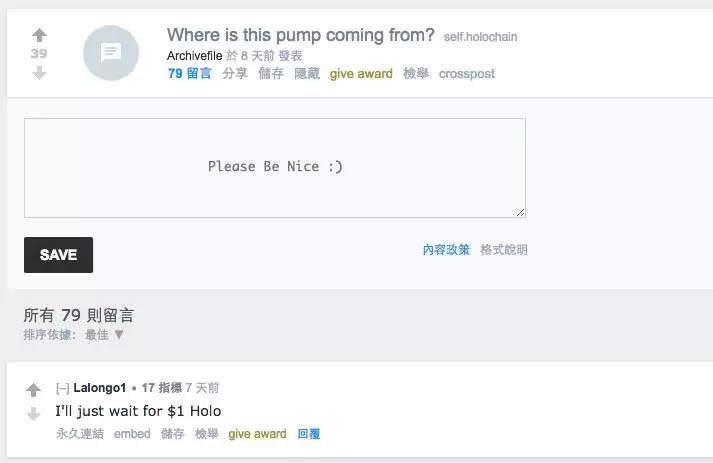Open the formatting help link
The width and height of the screenshot is (713, 463).
504,250
